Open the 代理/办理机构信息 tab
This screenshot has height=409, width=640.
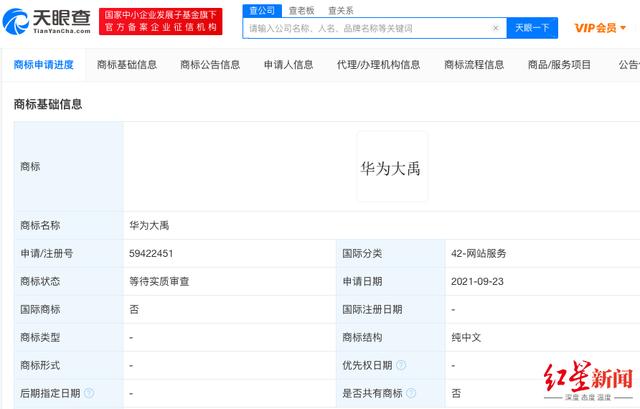[x=378, y=65]
